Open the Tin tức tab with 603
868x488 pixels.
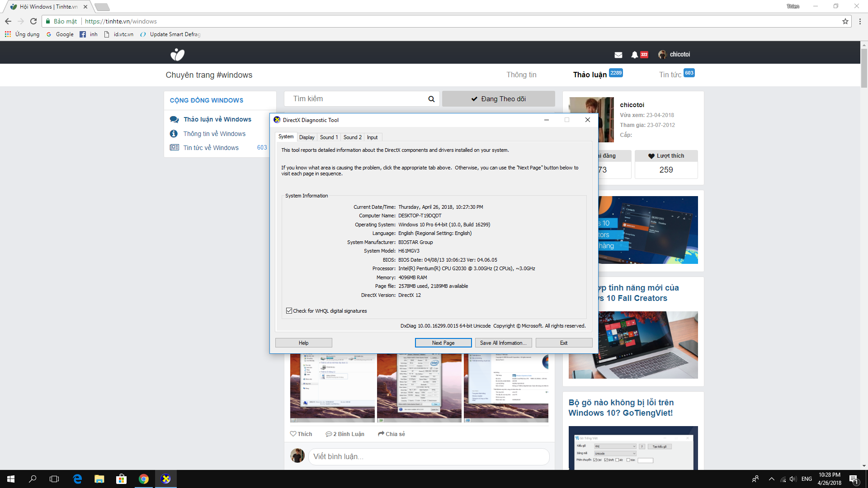point(677,75)
